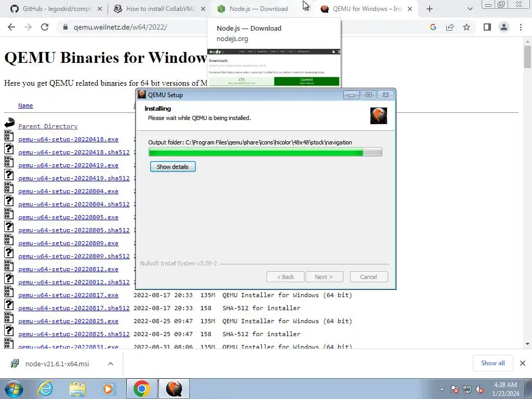This screenshot has height=399, width=532.
Task: Click the Next button in installer
Action: pyautogui.click(x=324, y=277)
